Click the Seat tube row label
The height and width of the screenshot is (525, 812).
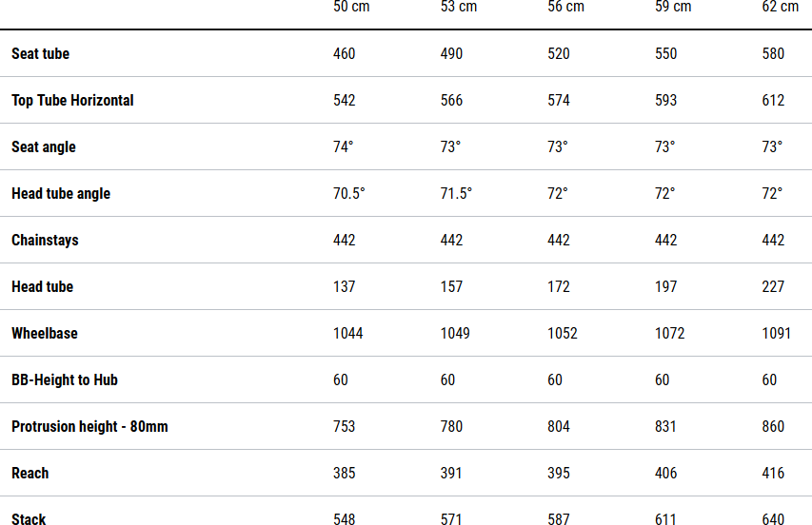pos(40,54)
